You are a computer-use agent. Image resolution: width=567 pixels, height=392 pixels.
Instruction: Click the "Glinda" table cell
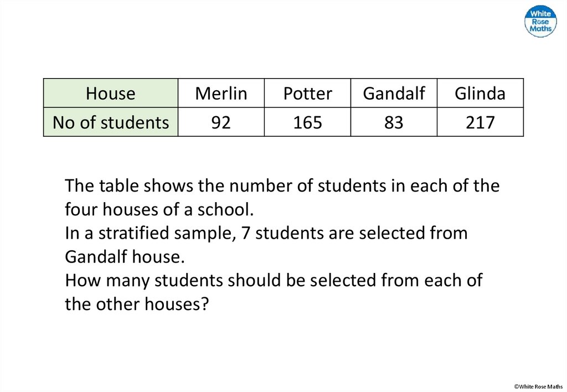coord(480,93)
